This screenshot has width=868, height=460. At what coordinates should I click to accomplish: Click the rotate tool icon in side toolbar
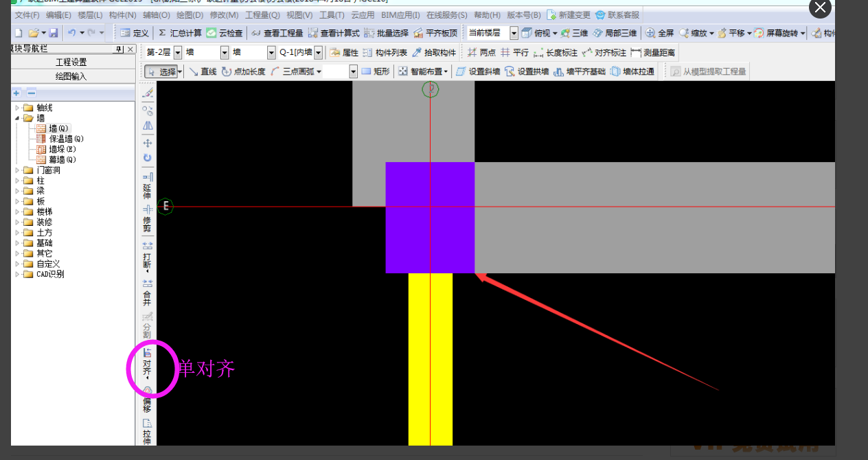[147, 158]
